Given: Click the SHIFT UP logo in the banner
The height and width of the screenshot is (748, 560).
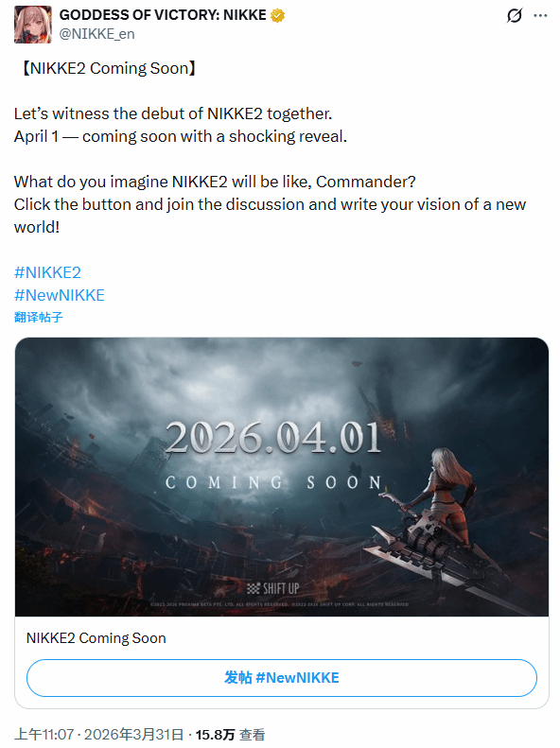Looking at the screenshot, I should pyautogui.click(x=273, y=588).
